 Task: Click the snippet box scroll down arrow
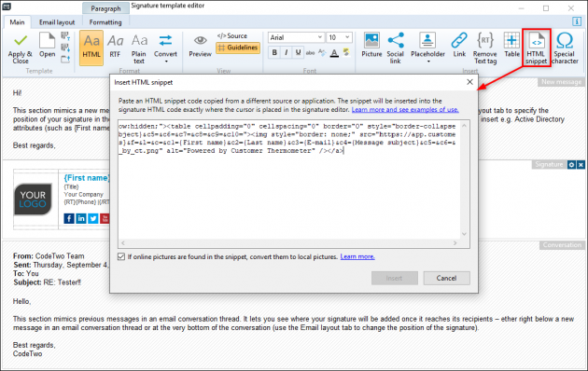[x=464, y=234]
